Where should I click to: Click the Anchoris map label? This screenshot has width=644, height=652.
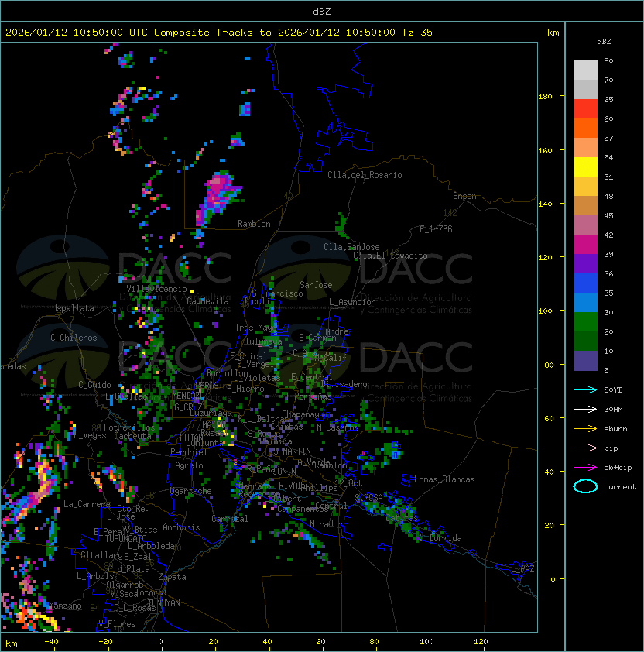[181, 527]
